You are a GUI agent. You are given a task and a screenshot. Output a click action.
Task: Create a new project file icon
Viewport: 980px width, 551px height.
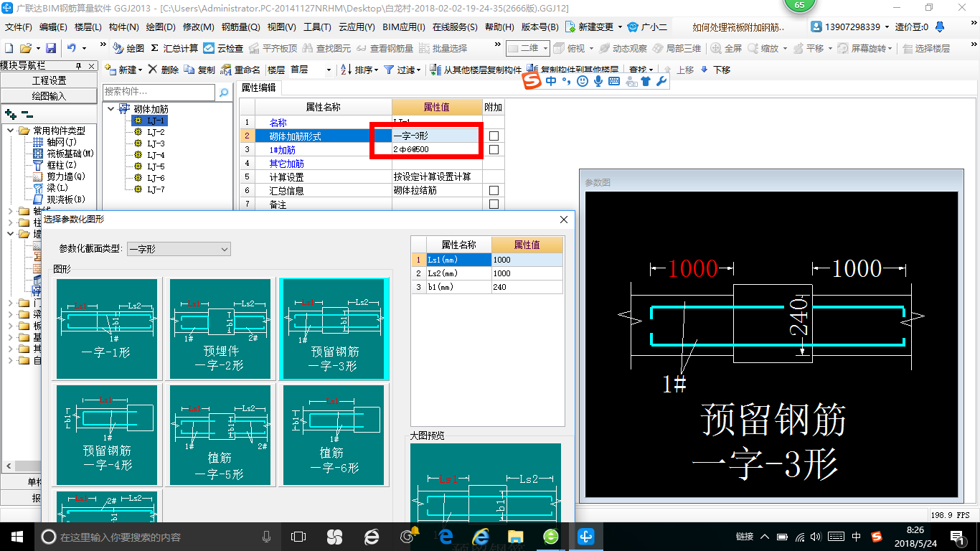tap(9, 48)
